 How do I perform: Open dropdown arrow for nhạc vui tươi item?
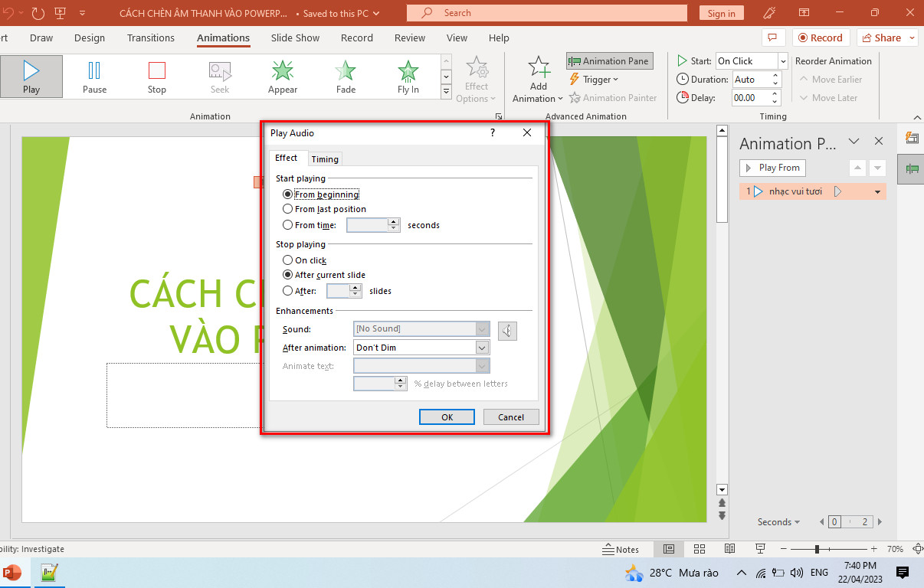pyautogui.click(x=878, y=192)
